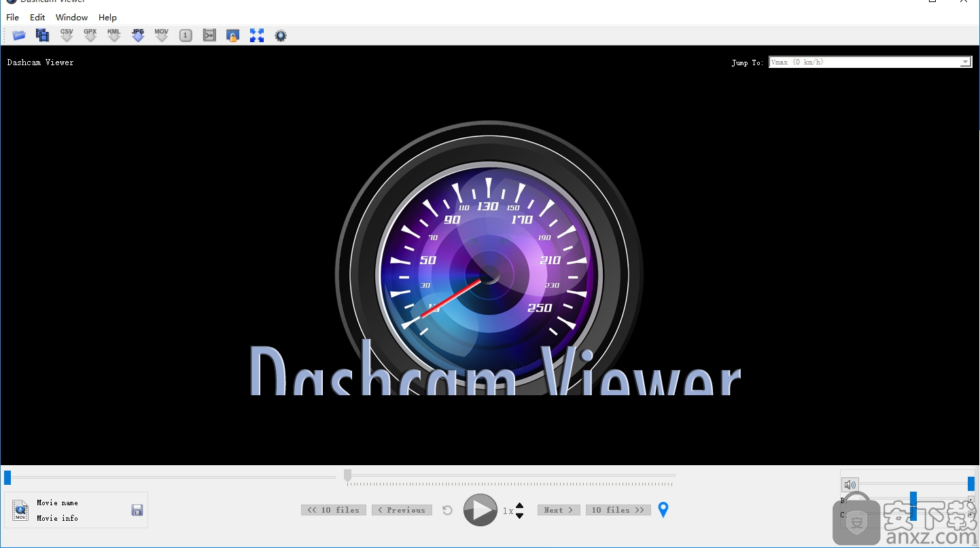Go to Next file

pos(559,510)
